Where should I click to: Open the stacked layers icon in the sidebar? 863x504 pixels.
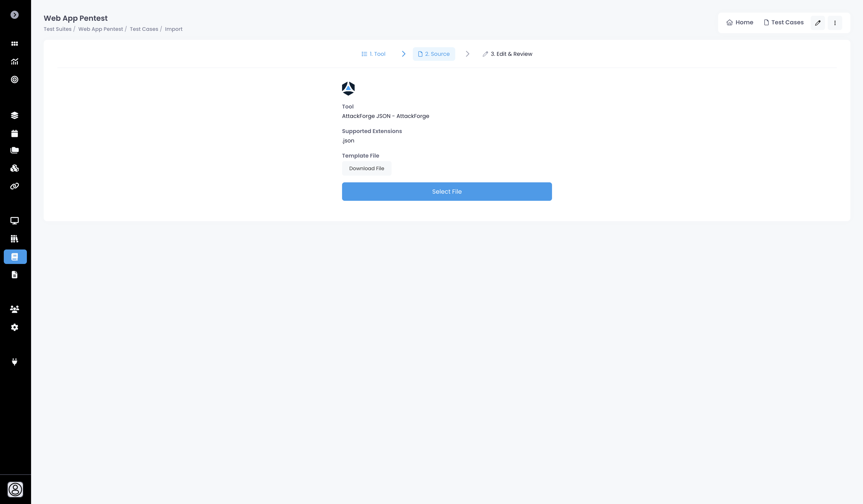tap(14, 115)
